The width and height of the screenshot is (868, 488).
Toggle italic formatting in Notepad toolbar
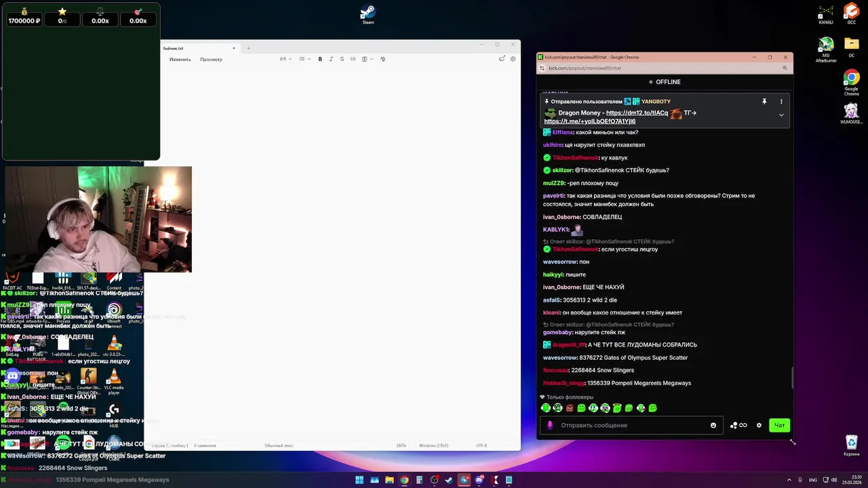(331, 59)
